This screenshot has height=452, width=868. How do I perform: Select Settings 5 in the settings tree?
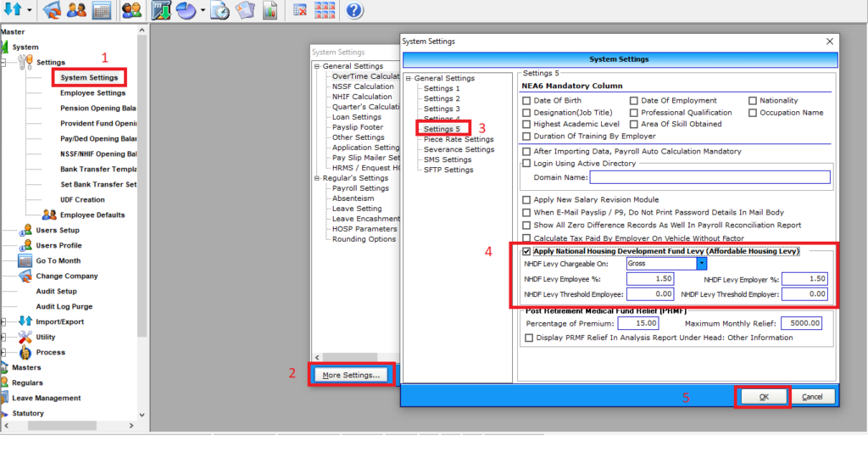(x=442, y=129)
